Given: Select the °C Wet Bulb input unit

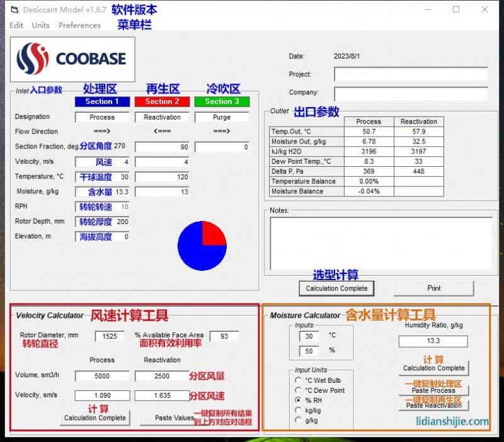Looking at the screenshot, I should [297, 380].
